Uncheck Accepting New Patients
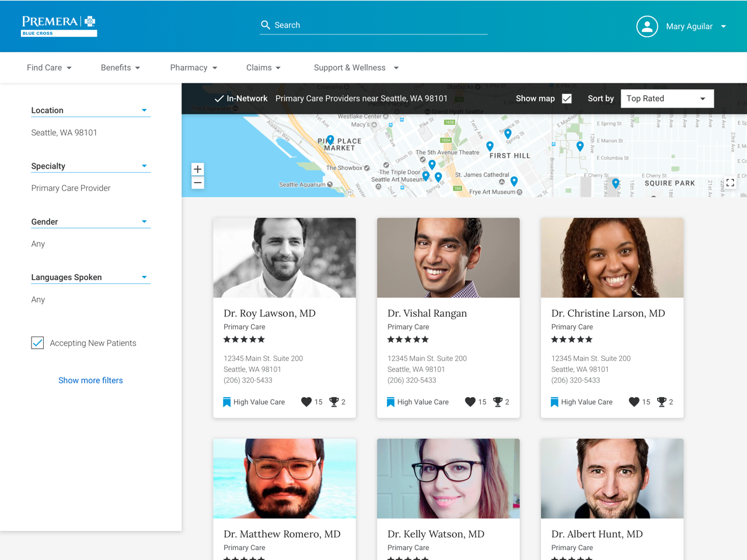The height and width of the screenshot is (560, 747). (x=37, y=343)
